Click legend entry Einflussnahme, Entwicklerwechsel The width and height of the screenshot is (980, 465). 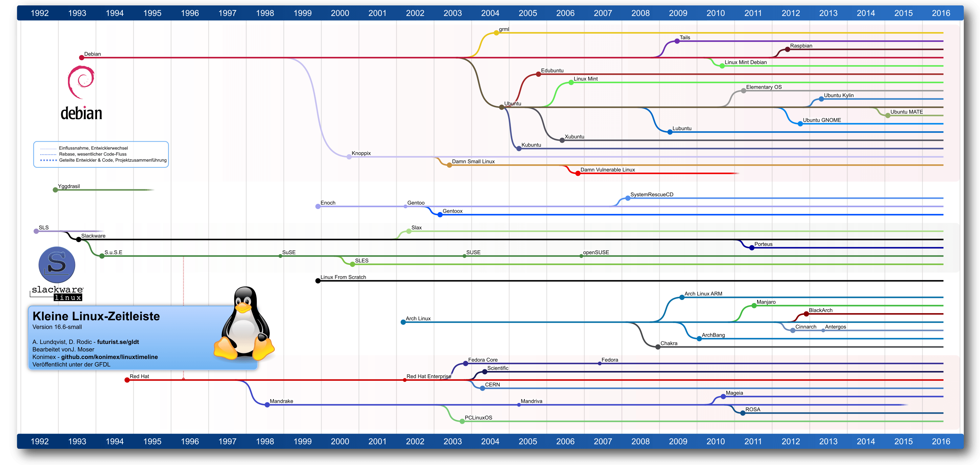click(93, 148)
